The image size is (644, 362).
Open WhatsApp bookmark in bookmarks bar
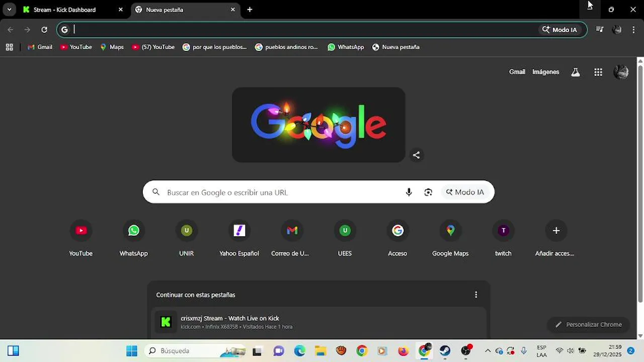click(x=346, y=47)
